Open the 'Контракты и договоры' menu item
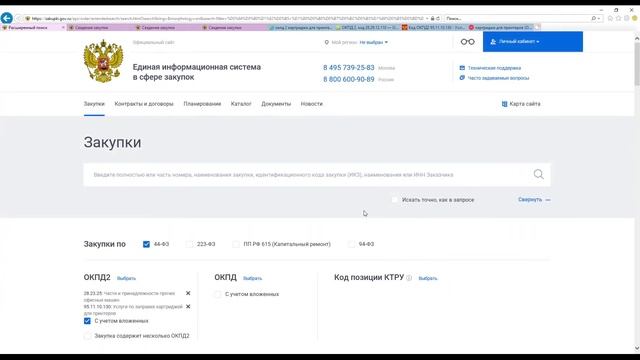 [144, 104]
